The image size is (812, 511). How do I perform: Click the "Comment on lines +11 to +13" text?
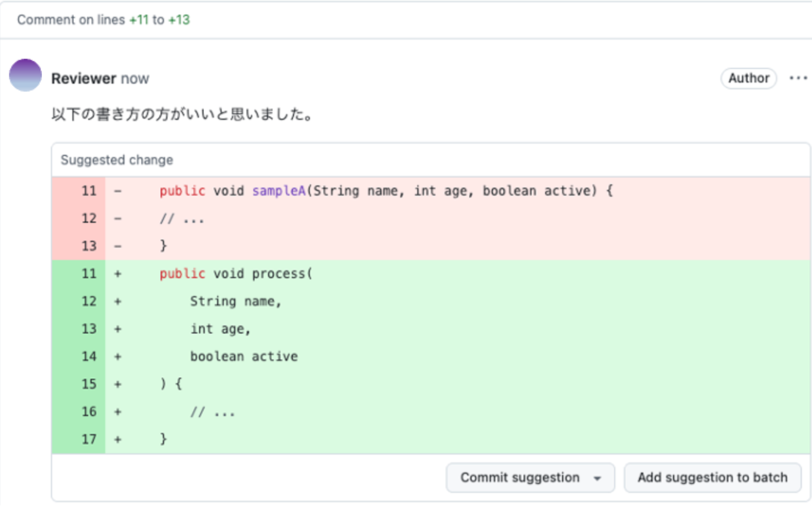click(103, 20)
